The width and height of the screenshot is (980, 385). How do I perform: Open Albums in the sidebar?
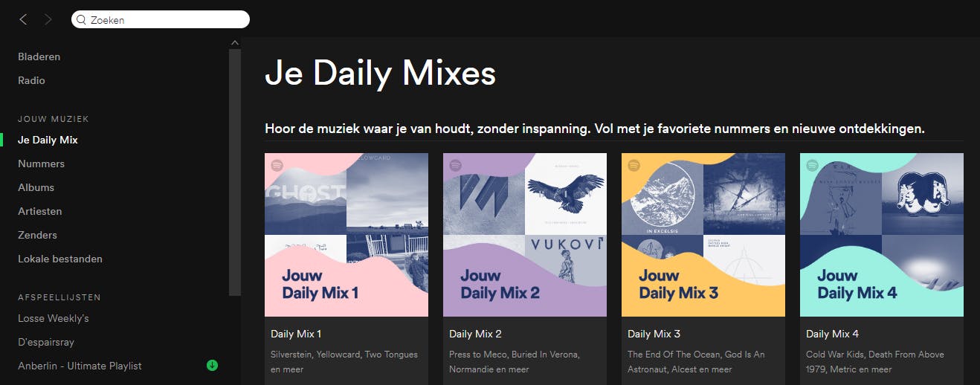click(36, 187)
